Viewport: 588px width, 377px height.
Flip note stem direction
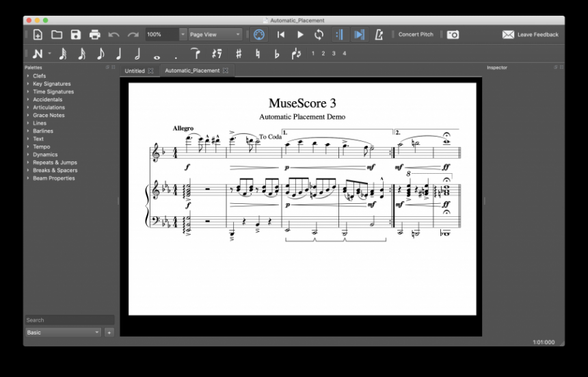296,53
